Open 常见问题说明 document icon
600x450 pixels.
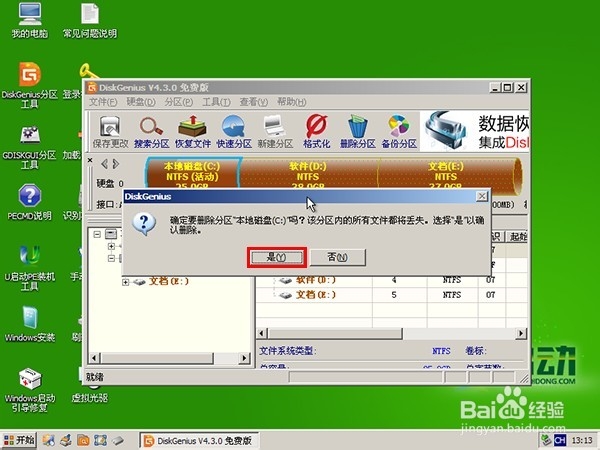click(x=90, y=20)
